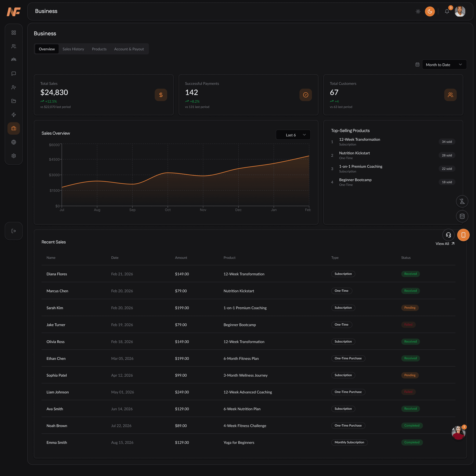Viewport: 476px width, 476px height.
Task: Expand the Last 6 range dropdown
Action: (293, 135)
